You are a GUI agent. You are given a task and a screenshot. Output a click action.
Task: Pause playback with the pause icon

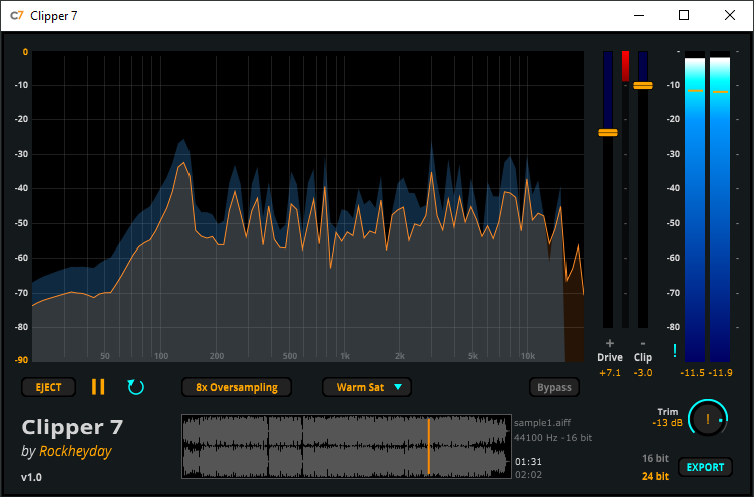tap(98, 387)
